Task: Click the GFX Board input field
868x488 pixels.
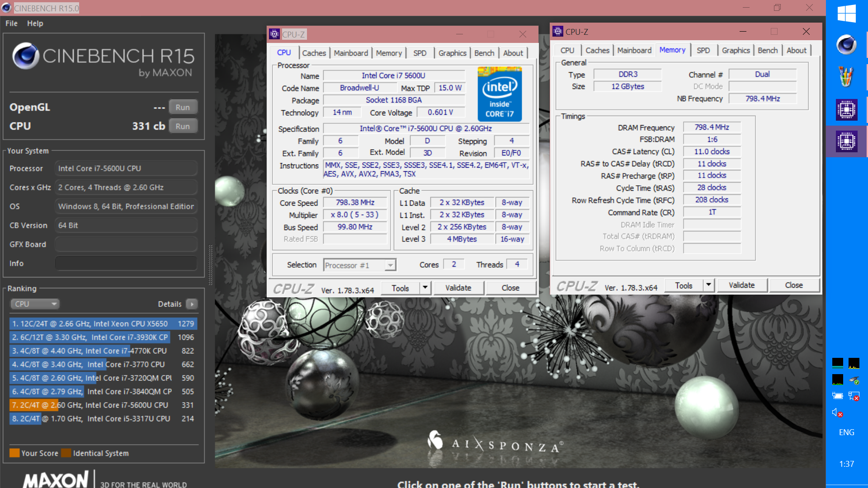Action: coord(126,244)
